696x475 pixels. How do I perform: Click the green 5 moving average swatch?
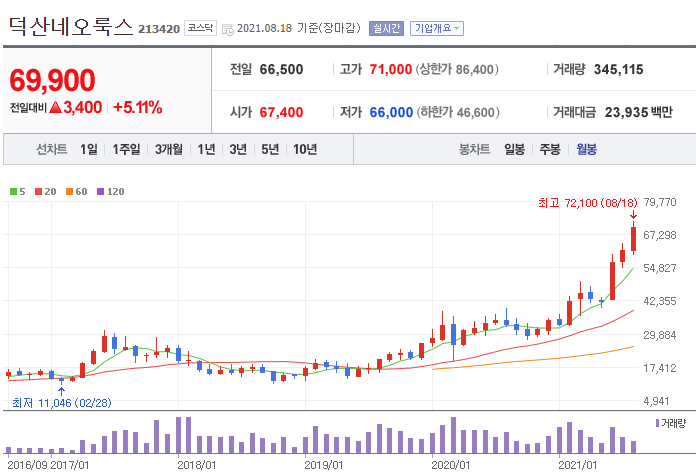pyautogui.click(x=13, y=192)
